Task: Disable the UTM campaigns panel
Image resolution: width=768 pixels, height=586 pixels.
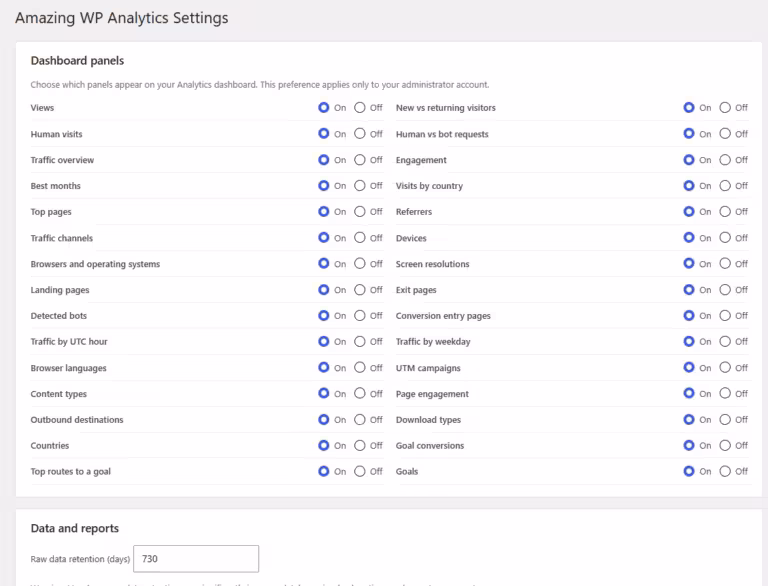Action: (x=725, y=367)
